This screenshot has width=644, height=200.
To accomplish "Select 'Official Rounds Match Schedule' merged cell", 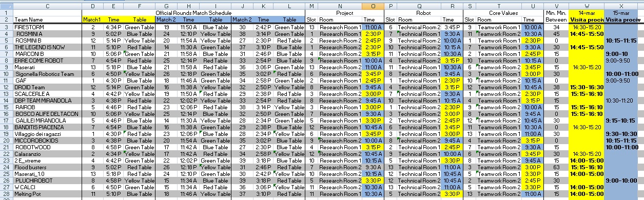I will (x=193, y=12).
